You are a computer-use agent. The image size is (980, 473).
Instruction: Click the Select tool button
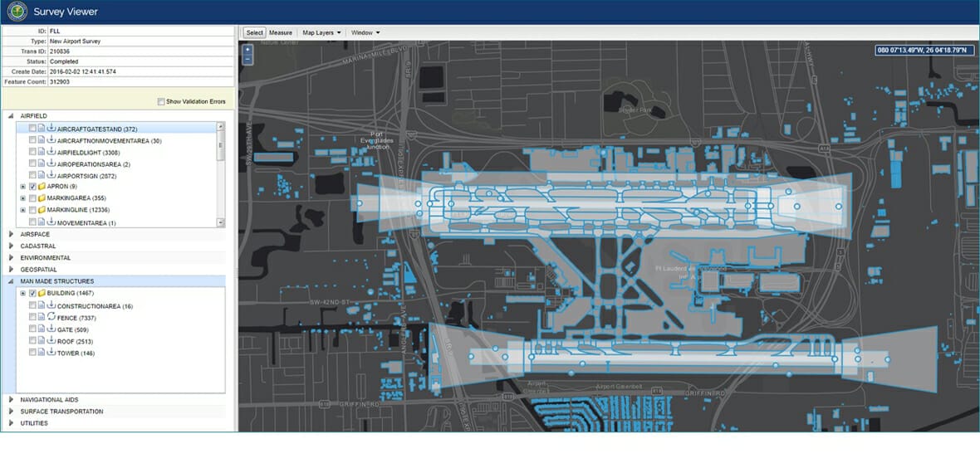coord(254,33)
